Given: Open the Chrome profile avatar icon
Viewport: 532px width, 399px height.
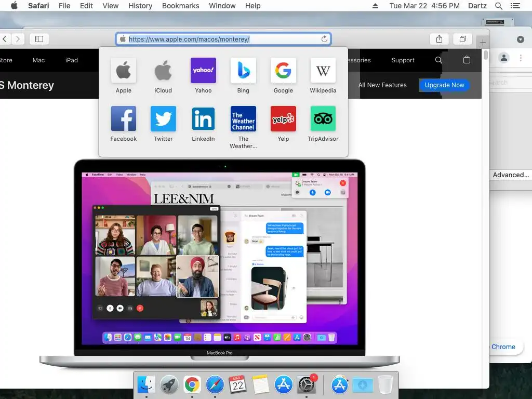Looking at the screenshot, I should (504, 58).
